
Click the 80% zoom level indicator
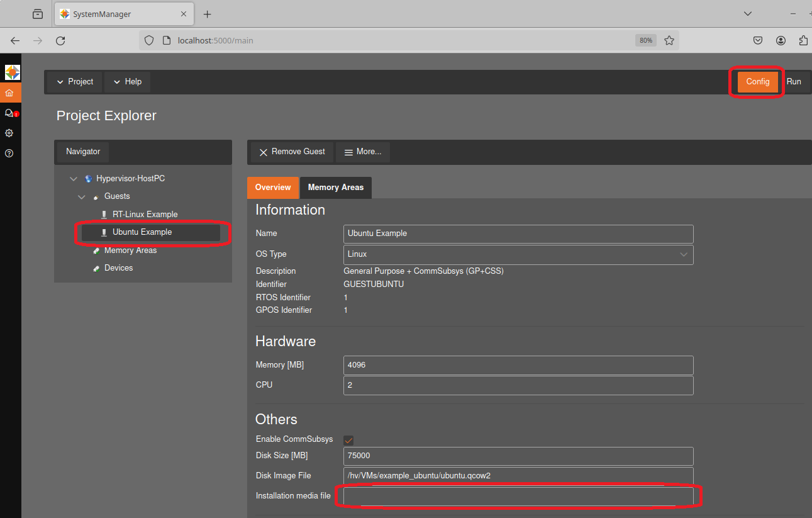coord(645,40)
